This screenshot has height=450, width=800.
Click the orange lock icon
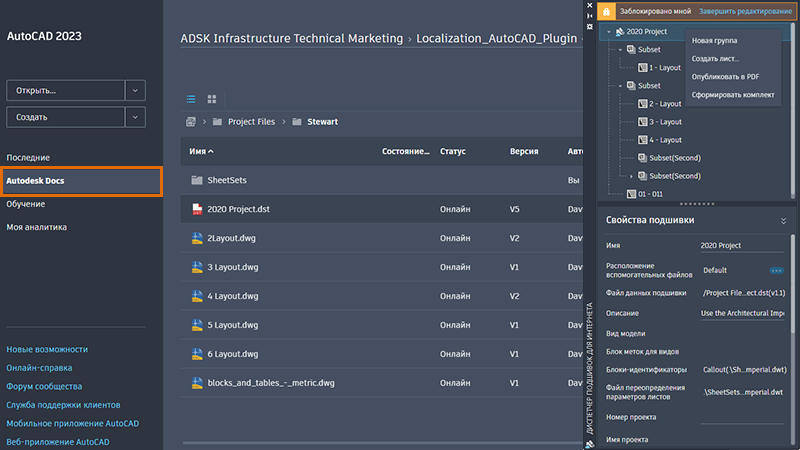click(x=606, y=11)
